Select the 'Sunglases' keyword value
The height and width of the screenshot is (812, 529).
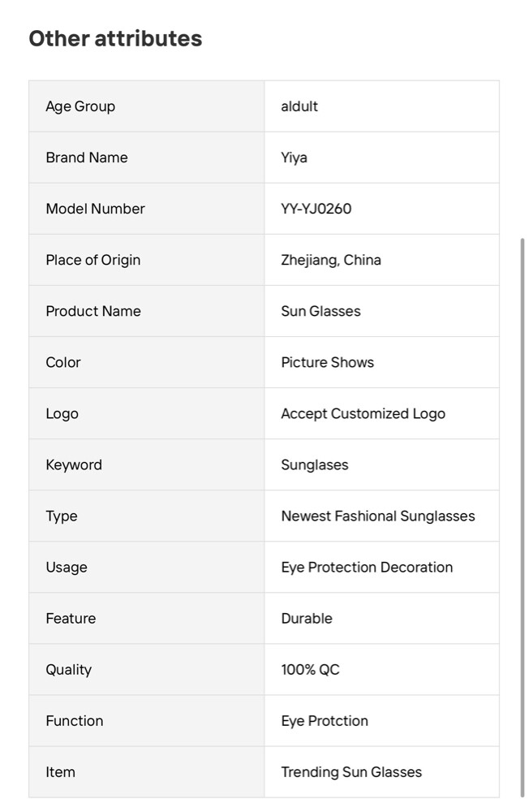point(315,465)
